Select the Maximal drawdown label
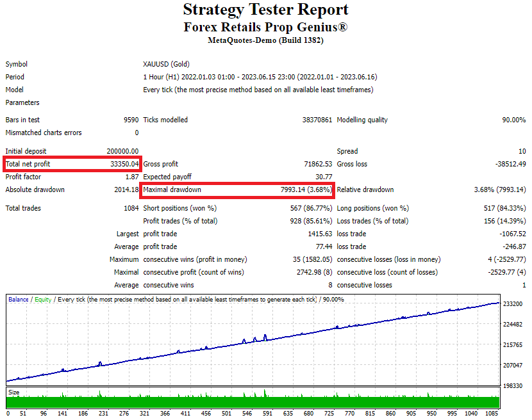The width and height of the screenshot is (532, 420). [172, 190]
